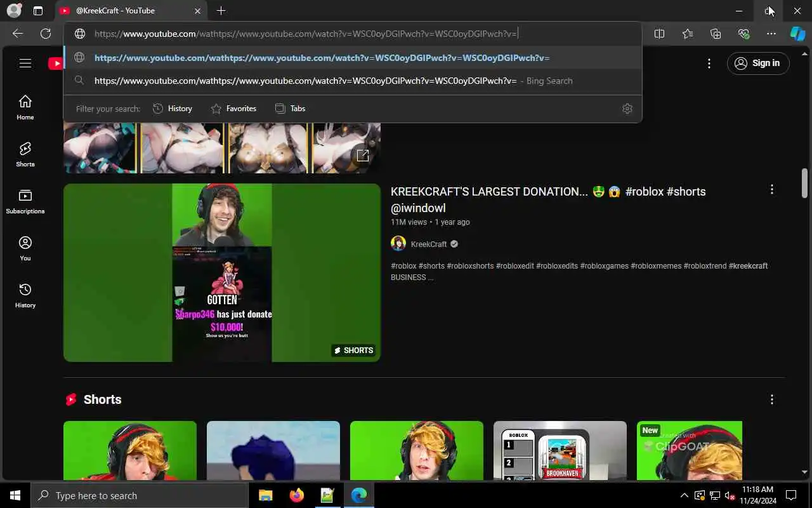812x508 pixels.
Task: Open the Favorites star icon
Action: (688, 34)
